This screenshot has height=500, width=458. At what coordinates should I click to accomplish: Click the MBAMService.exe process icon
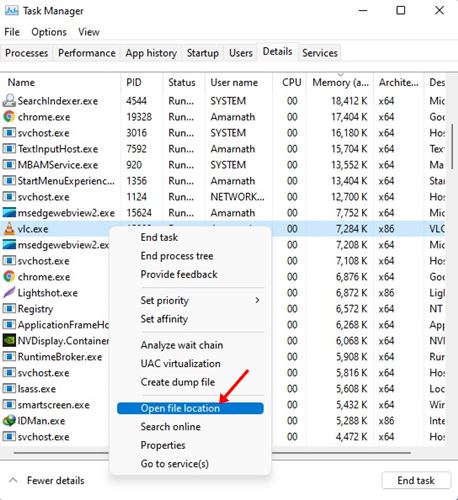tap(9, 165)
